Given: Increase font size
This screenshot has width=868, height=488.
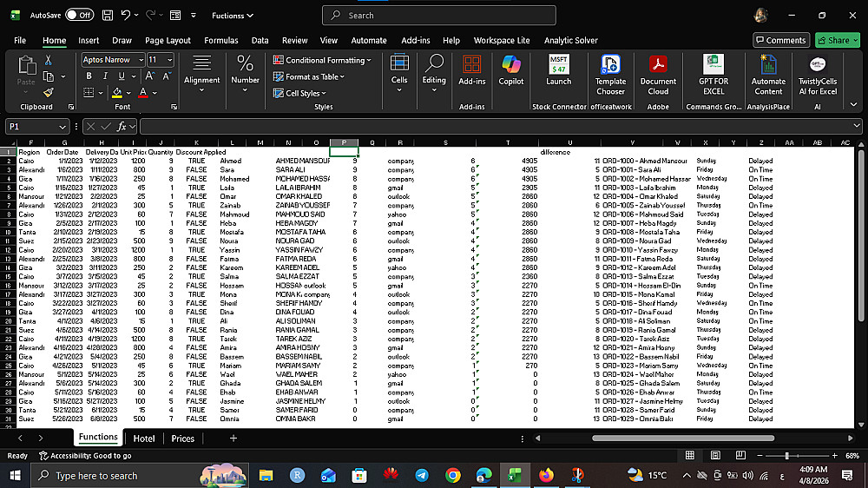Looking at the screenshot, I should coord(149,76).
